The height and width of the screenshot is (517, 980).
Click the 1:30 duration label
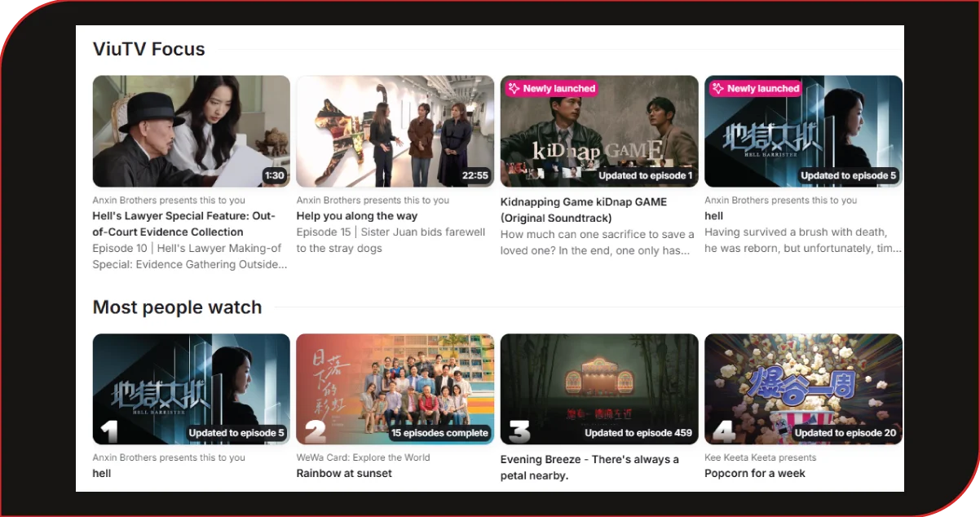(275, 175)
